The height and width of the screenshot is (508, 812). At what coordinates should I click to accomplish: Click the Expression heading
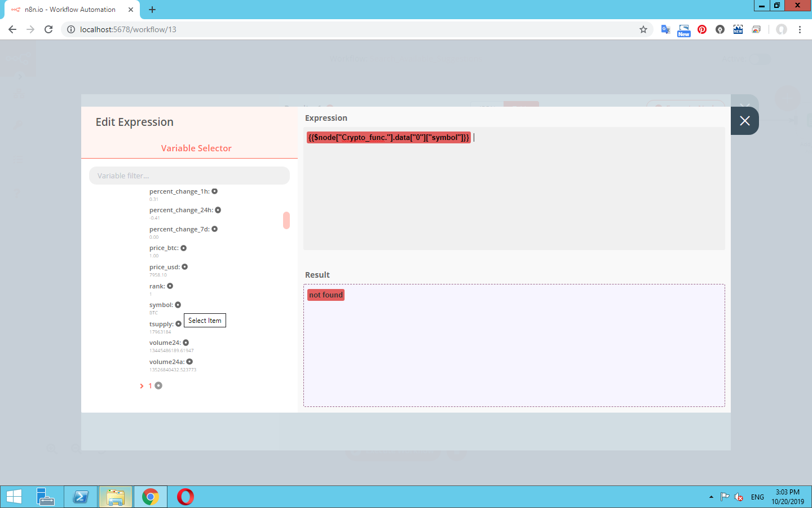(x=326, y=118)
